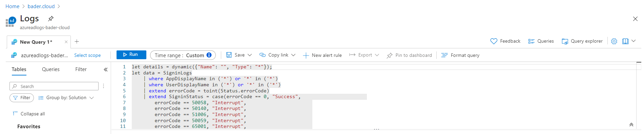The image size is (644, 134).
Task: Close the New Query 1 tab
Action: pos(66,42)
